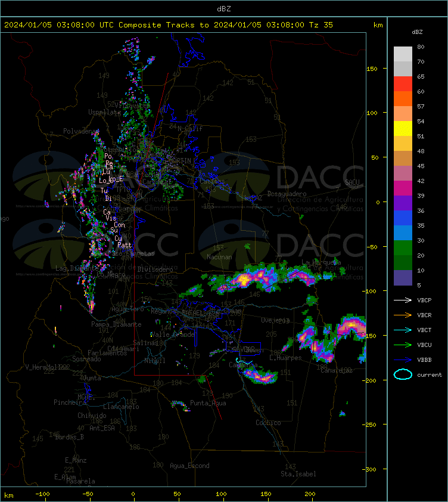Viewport: 448px width, 502px height.
Task: Click the VBBB legend label
Action: coord(424,360)
